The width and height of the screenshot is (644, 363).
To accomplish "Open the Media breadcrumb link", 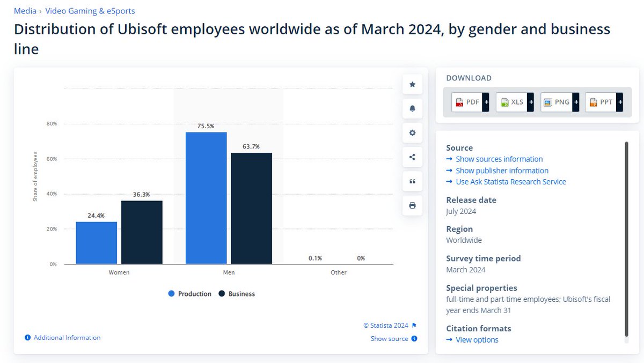I will (x=25, y=11).
